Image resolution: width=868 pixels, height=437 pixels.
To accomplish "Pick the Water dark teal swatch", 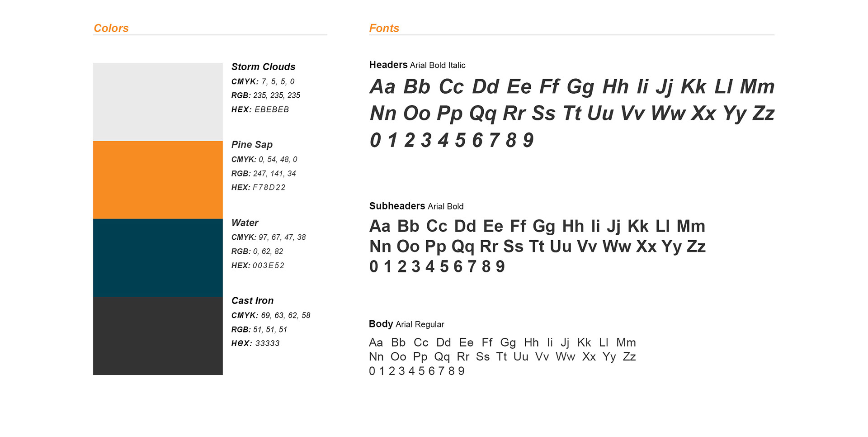I will 158,258.
